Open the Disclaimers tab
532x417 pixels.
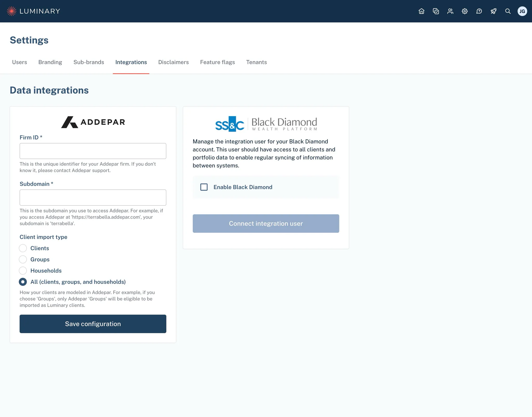coord(174,62)
